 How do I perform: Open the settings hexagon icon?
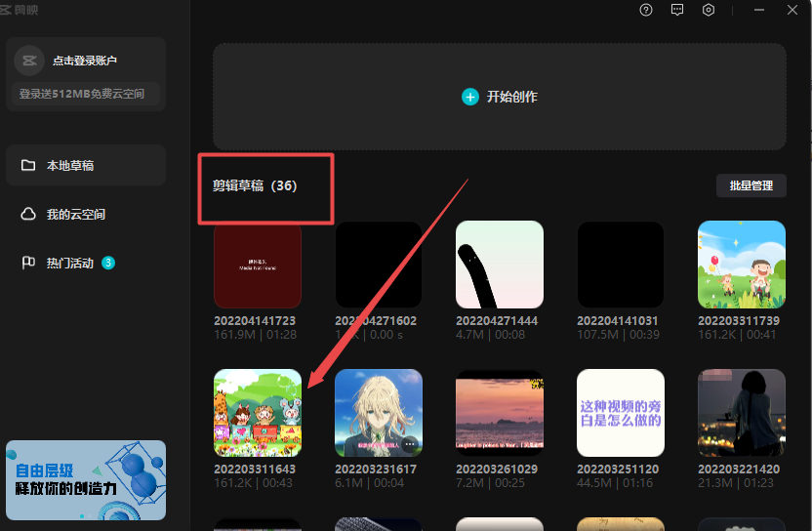point(709,10)
